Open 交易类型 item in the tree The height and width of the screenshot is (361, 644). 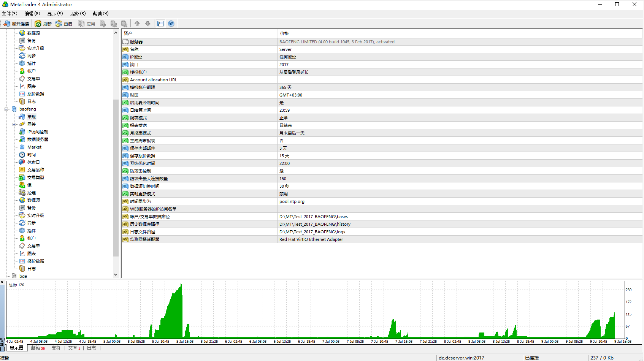[x=36, y=177]
